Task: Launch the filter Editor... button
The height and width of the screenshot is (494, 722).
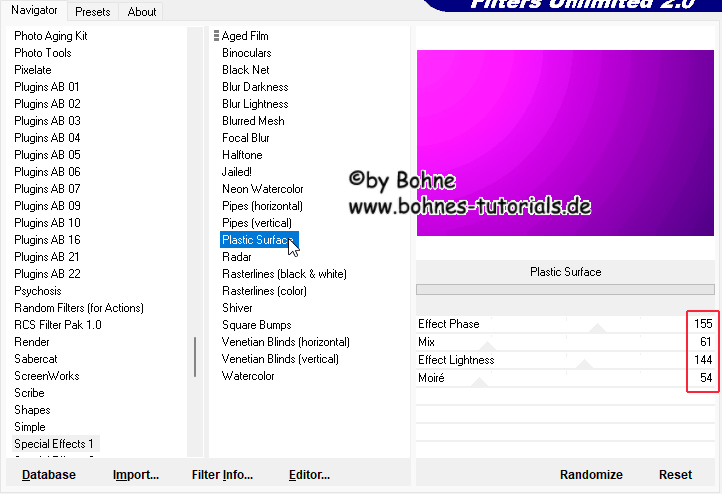Action: point(309,475)
